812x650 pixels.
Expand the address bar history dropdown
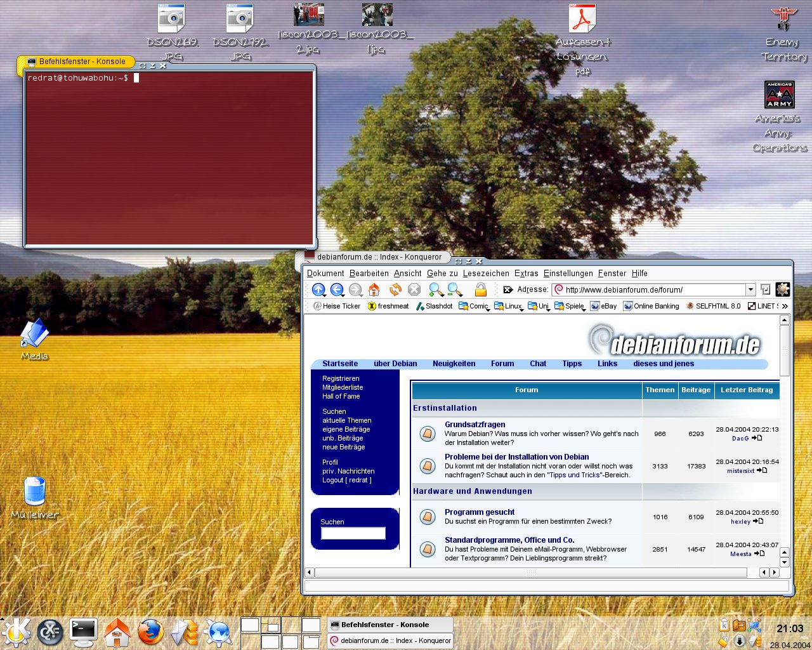pos(750,290)
